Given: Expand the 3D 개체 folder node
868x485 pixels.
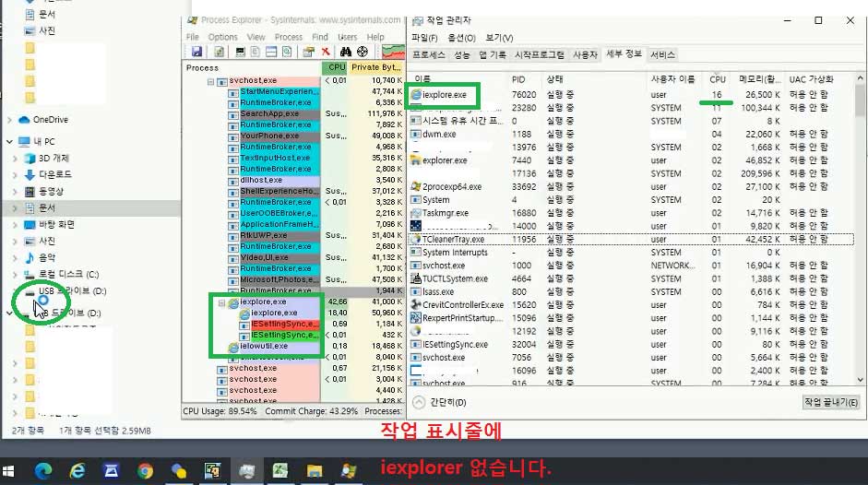Looking at the screenshot, I should tap(15, 159).
